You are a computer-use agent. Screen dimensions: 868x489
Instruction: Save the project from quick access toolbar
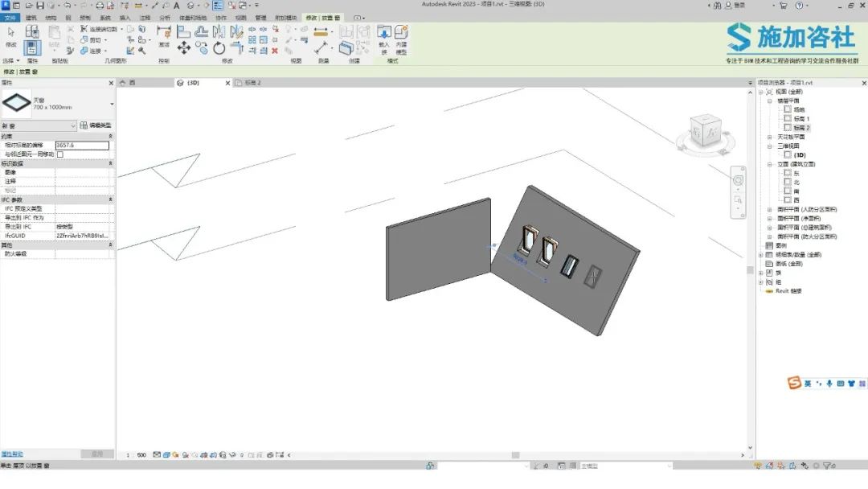[x=40, y=6]
